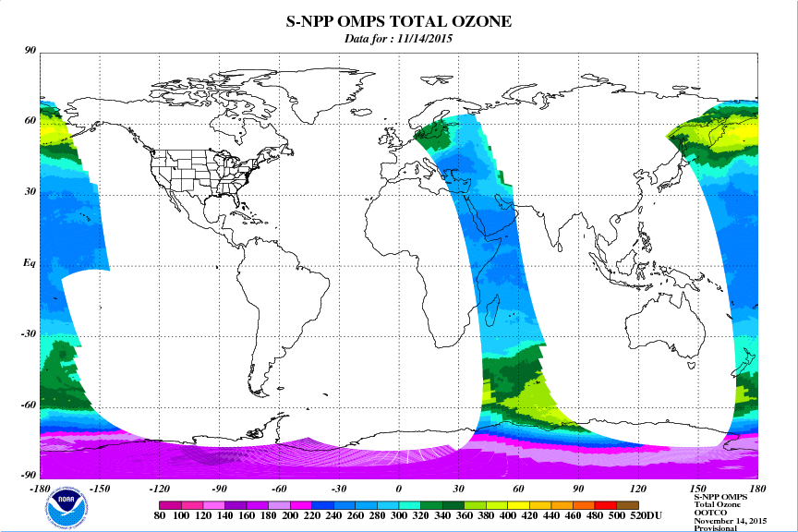Click the 240–260 DU legend swatch

(345, 505)
